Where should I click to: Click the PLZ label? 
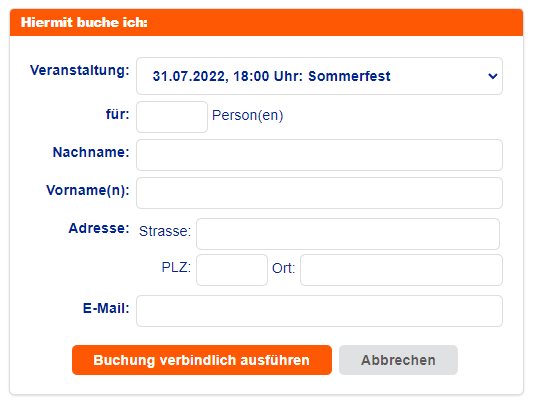pyautogui.click(x=176, y=267)
